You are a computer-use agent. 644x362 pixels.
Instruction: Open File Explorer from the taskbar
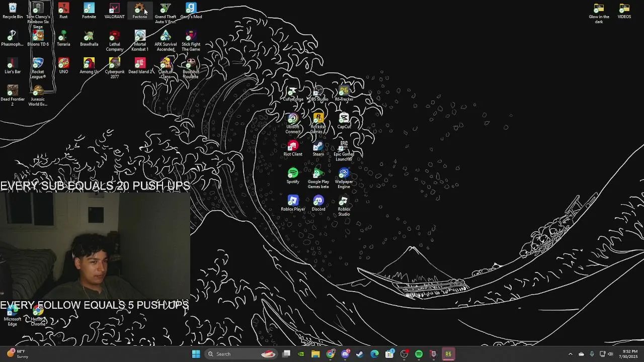[x=315, y=354]
